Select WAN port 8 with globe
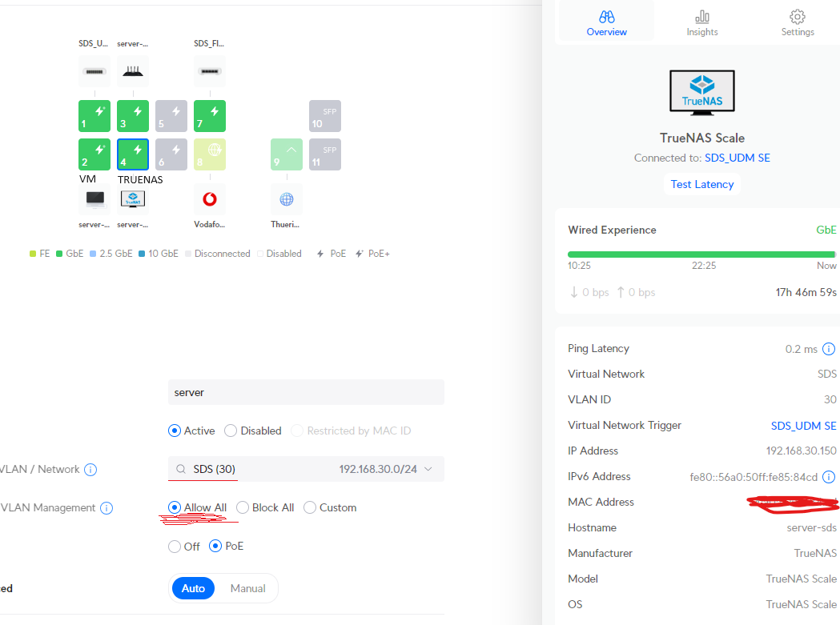 click(x=210, y=154)
